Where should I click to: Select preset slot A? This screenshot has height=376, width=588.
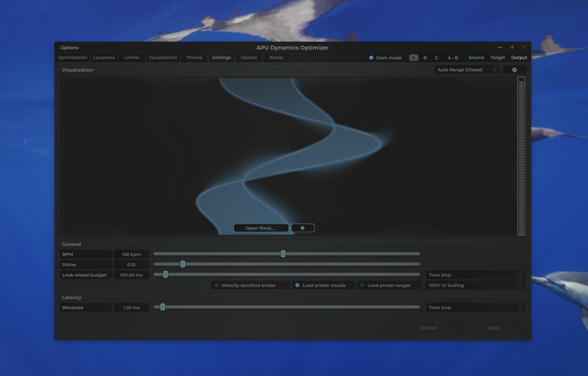pos(413,58)
